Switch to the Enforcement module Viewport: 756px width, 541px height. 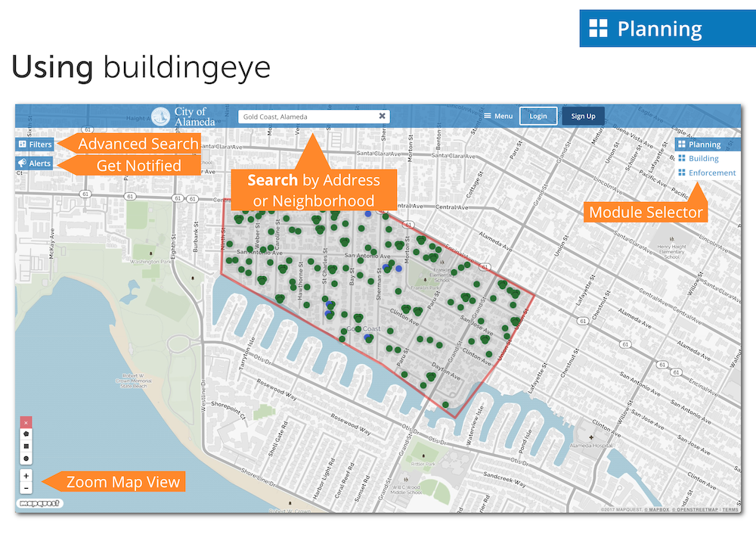tap(708, 173)
